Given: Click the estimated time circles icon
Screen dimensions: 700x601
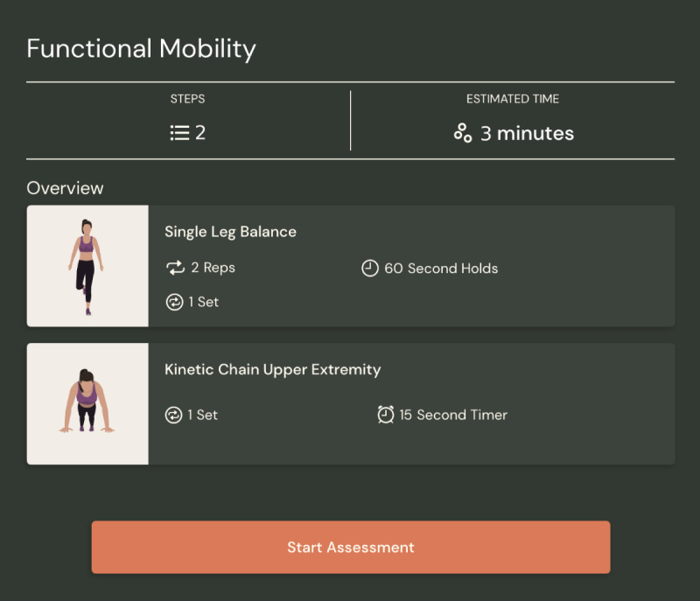Looking at the screenshot, I should pyautogui.click(x=463, y=133).
